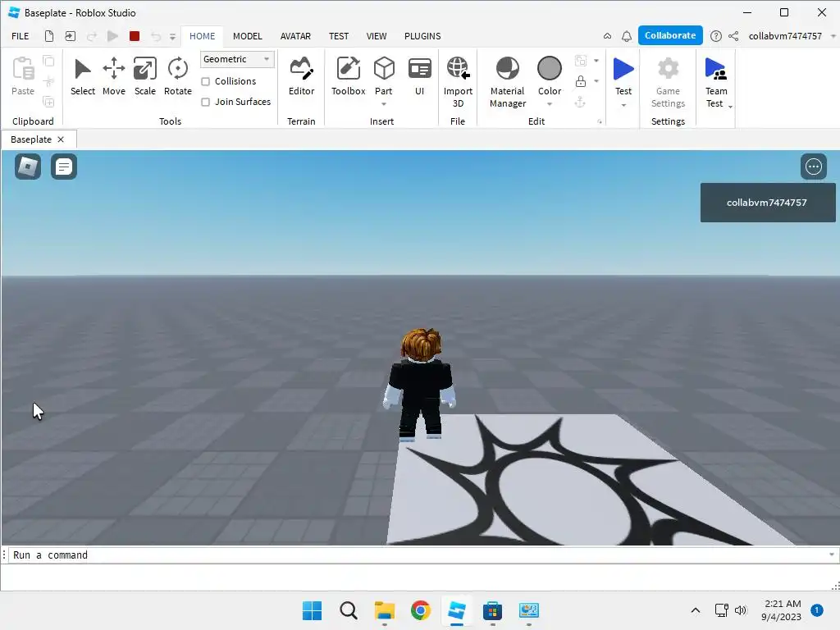Open Import 3D dialog

[x=458, y=82]
